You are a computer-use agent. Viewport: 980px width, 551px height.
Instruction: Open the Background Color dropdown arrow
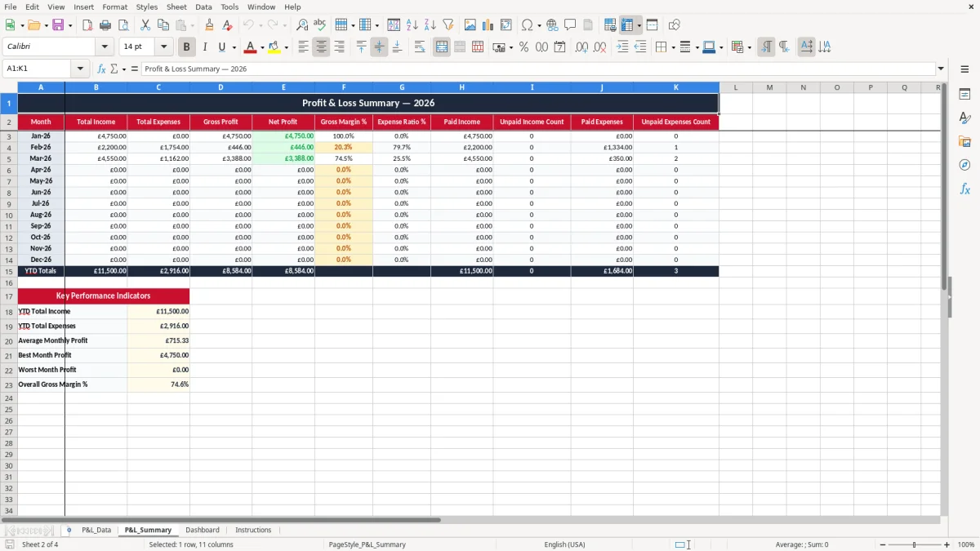[287, 47]
